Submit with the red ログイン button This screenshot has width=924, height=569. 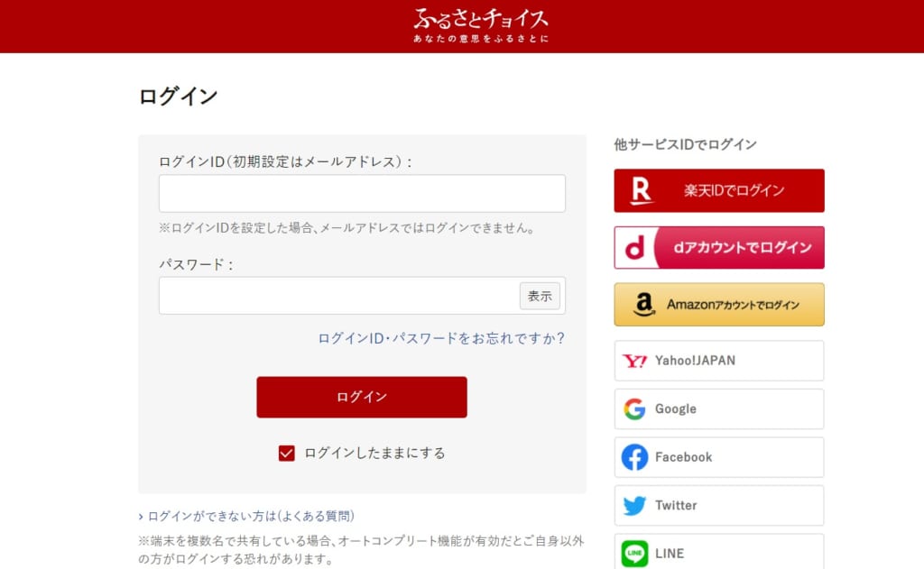point(362,397)
